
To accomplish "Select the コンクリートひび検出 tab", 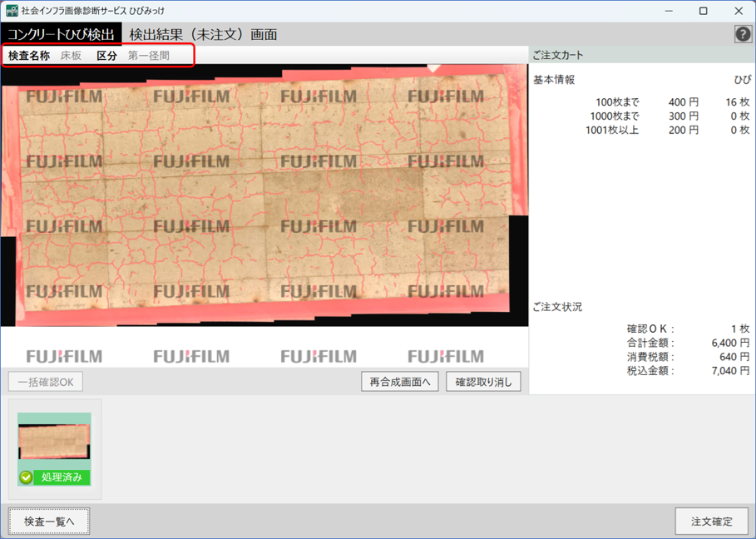I will click(x=61, y=34).
